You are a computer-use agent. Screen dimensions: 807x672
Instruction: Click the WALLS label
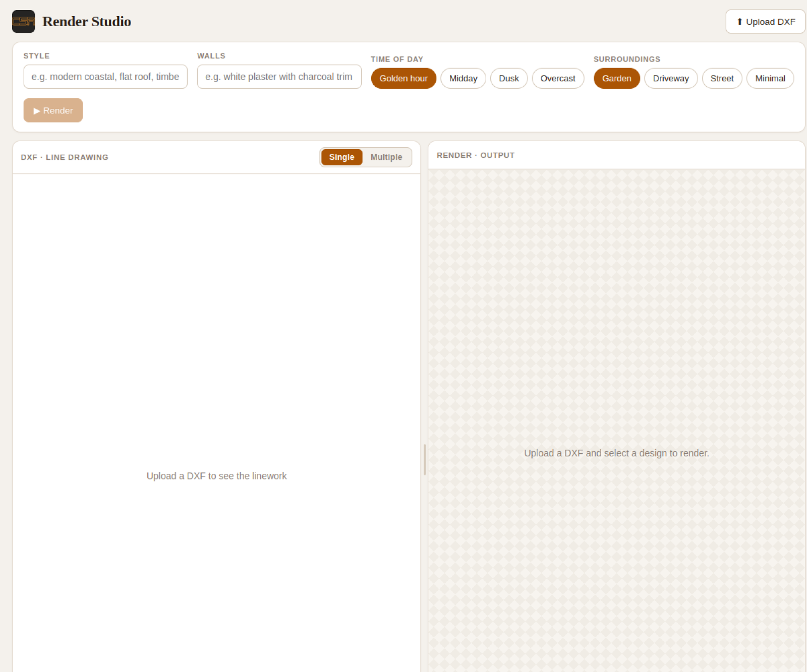pos(211,56)
